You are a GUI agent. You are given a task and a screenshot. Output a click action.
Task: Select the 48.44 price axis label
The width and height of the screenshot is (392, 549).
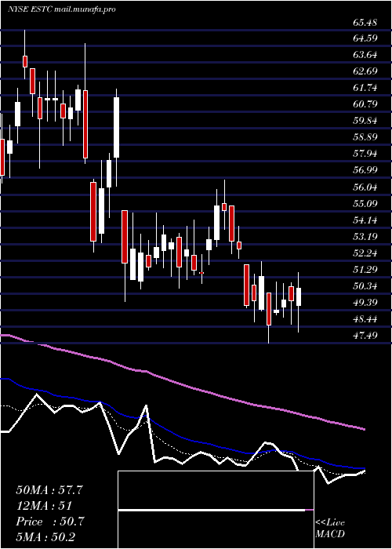click(365, 319)
